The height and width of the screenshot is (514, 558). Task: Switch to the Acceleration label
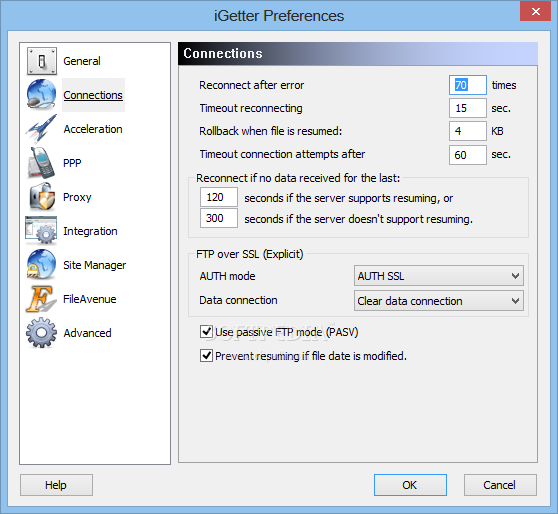pyautogui.click(x=93, y=129)
